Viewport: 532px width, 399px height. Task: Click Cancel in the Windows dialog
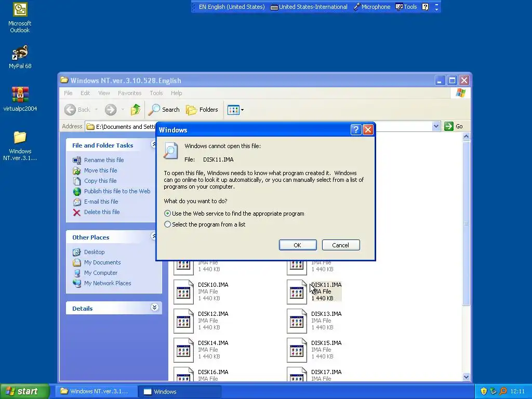(341, 245)
